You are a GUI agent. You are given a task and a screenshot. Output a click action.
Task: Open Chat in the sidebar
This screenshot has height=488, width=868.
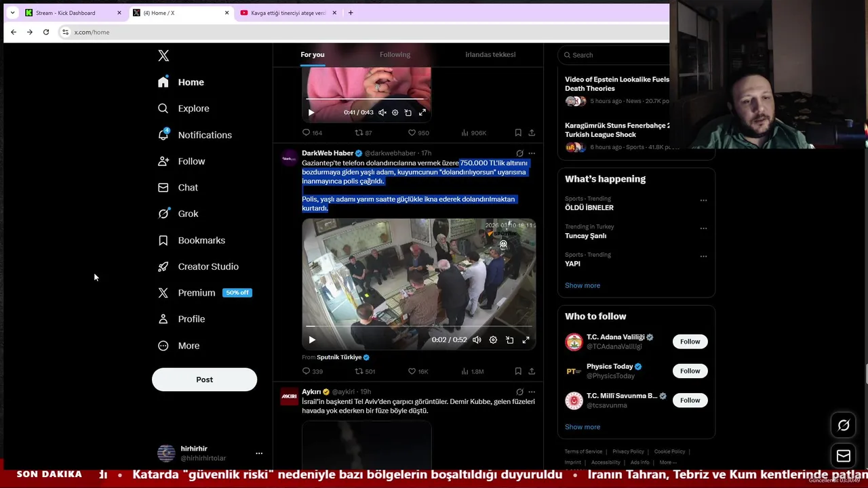(x=178, y=188)
